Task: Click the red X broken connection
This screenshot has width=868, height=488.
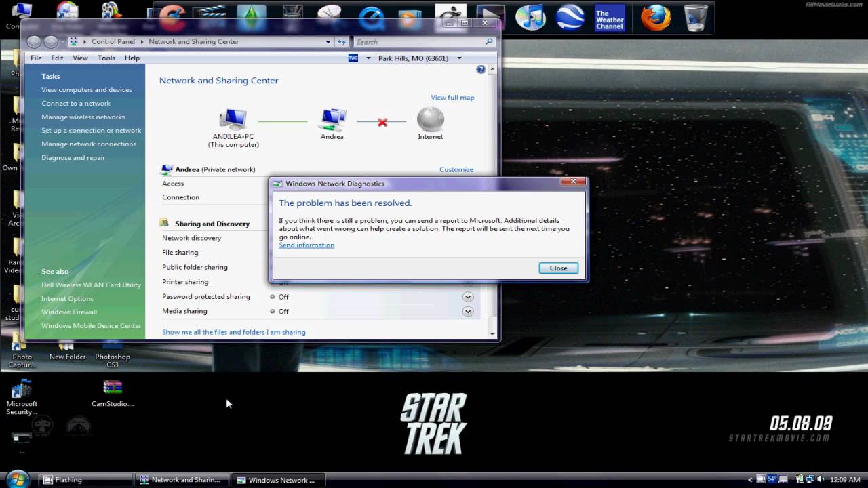Action: tap(382, 123)
